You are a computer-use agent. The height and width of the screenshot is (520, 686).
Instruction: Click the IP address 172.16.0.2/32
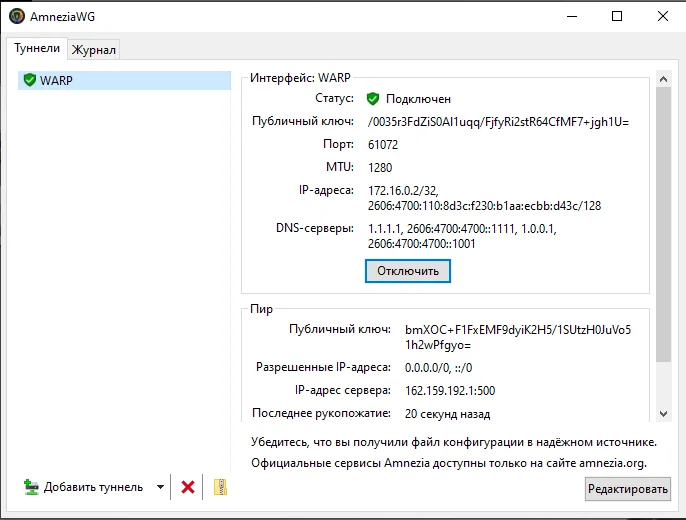pyautogui.click(x=403, y=191)
